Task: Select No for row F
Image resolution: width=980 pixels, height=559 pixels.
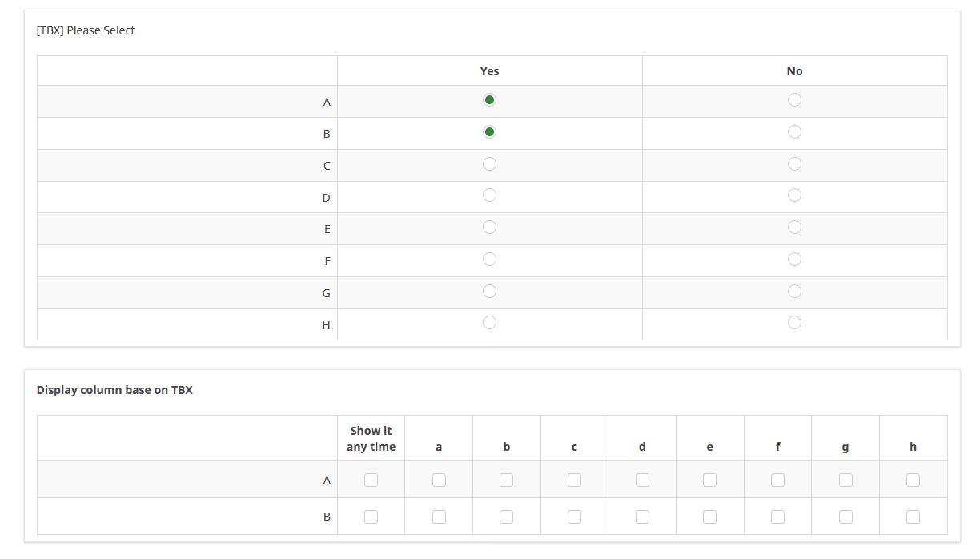Action: click(794, 259)
